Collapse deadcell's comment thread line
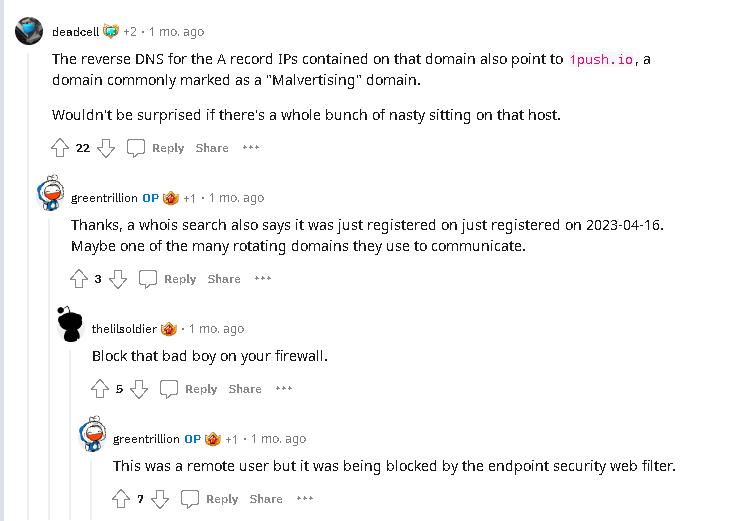 pos(29,300)
